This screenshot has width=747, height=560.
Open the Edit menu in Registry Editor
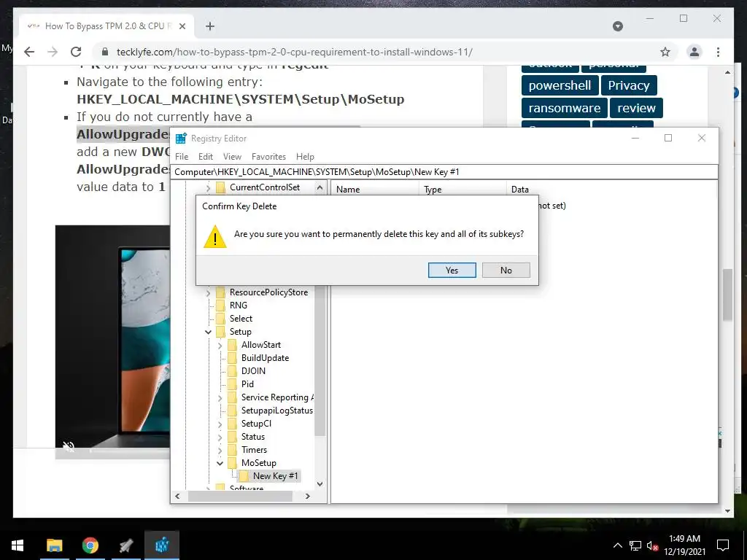205,157
